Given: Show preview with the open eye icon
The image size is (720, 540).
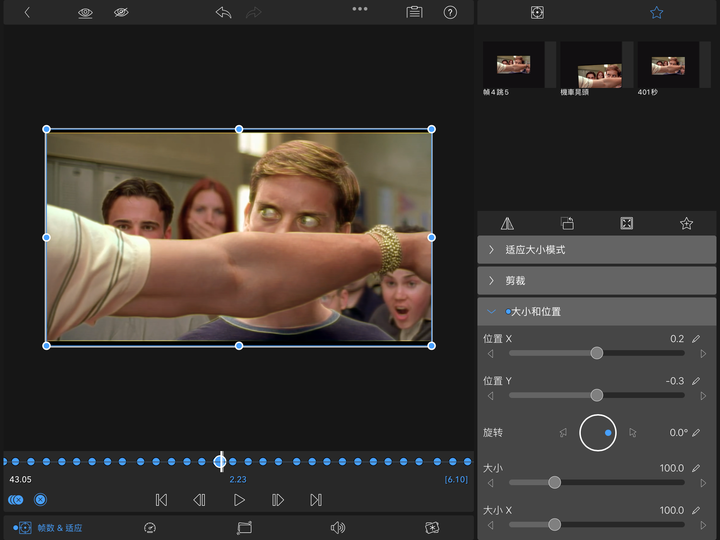Looking at the screenshot, I should (85, 13).
